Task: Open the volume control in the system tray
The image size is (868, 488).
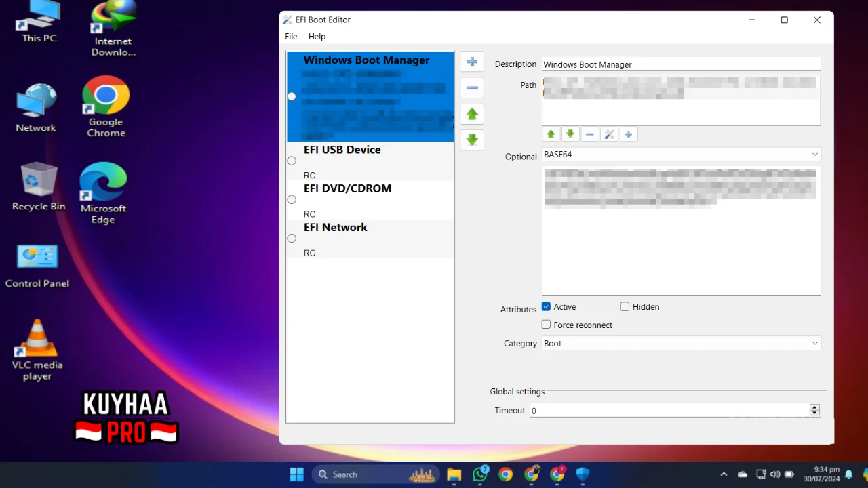Action: [x=775, y=474]
